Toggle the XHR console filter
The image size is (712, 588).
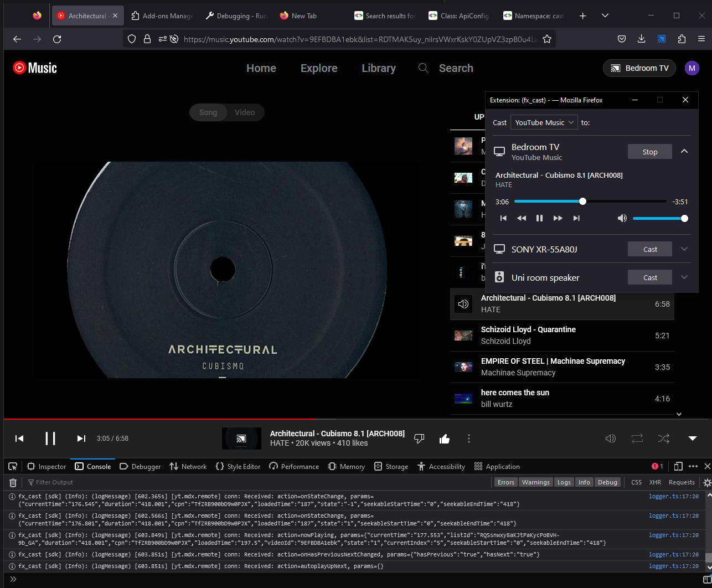655,482
